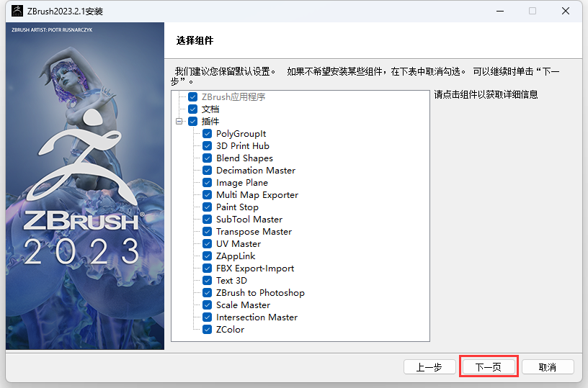588x388 pixels.
Task: Toggle the Paint Stop checkbox
Action: (x=207, y=207)
